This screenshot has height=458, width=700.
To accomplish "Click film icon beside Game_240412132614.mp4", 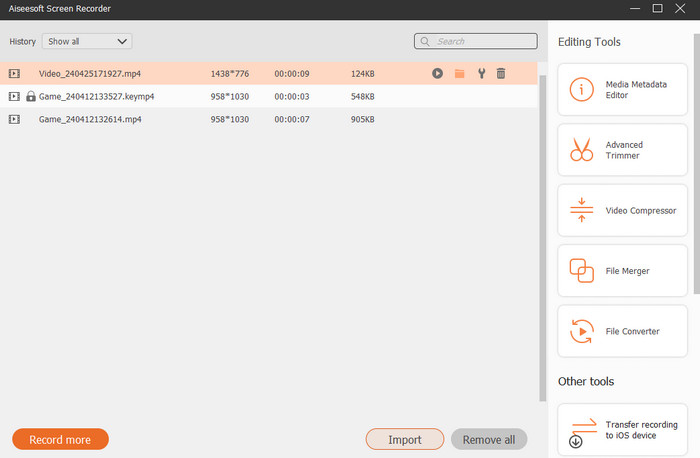I will tap(14, 119).
